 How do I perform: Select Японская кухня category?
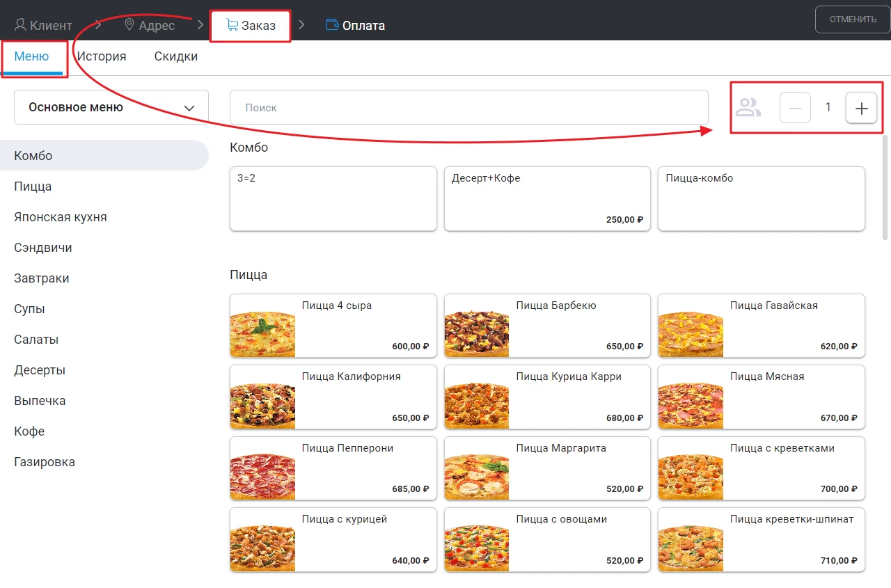[x=61, y=217]
